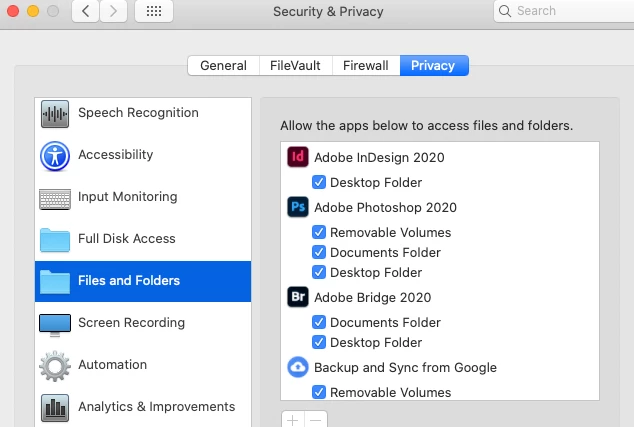Select Files and Folders in the sidebar

143,281
